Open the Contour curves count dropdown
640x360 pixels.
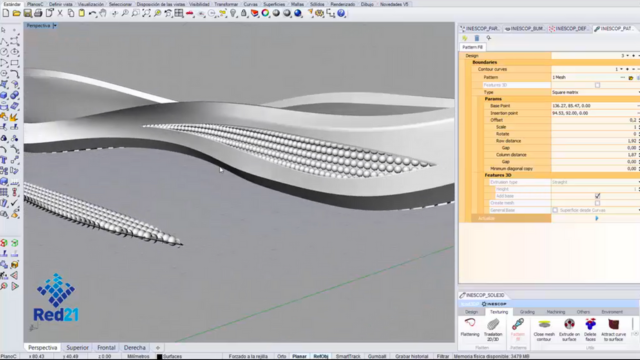click(x=621, y=69)
